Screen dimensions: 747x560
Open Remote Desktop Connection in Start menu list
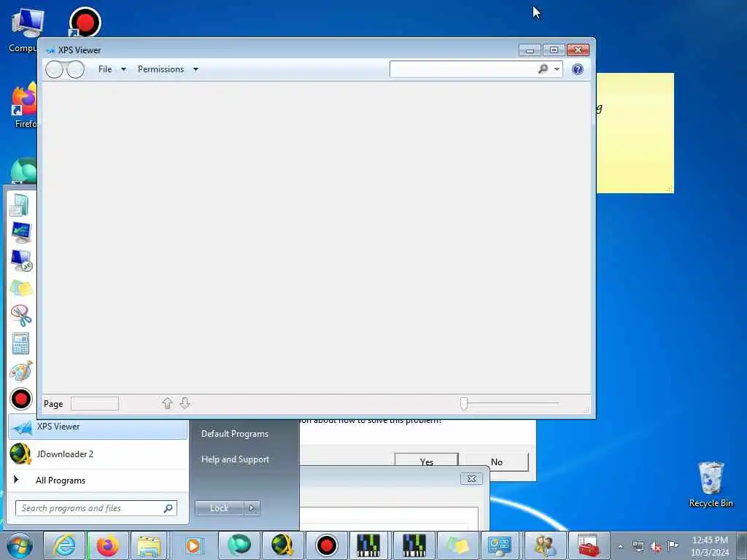(x=21, y=261)
